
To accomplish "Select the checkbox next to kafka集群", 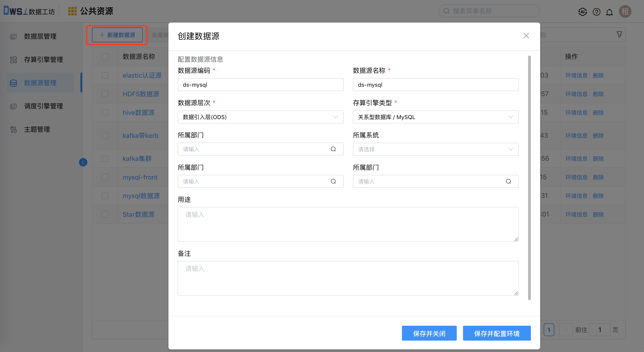I will pyautogui.click(x=105, y=158).
